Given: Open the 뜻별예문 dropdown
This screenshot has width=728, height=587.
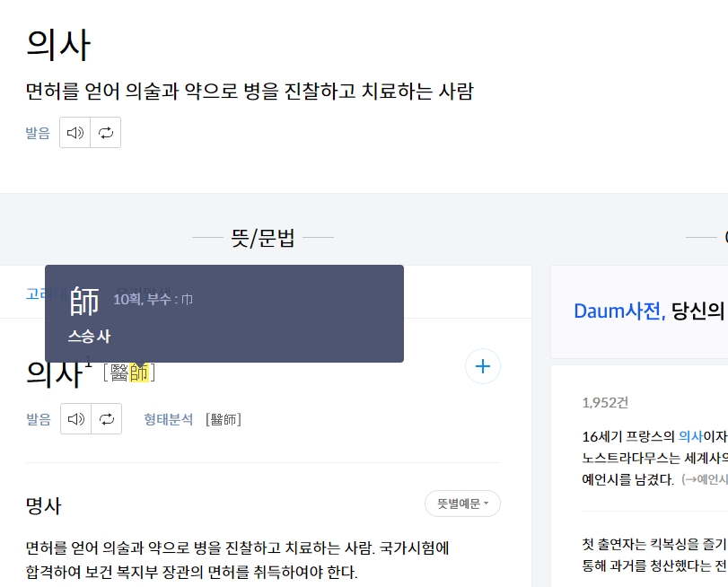Looking at the screenshot, I should tap(462, 504).
